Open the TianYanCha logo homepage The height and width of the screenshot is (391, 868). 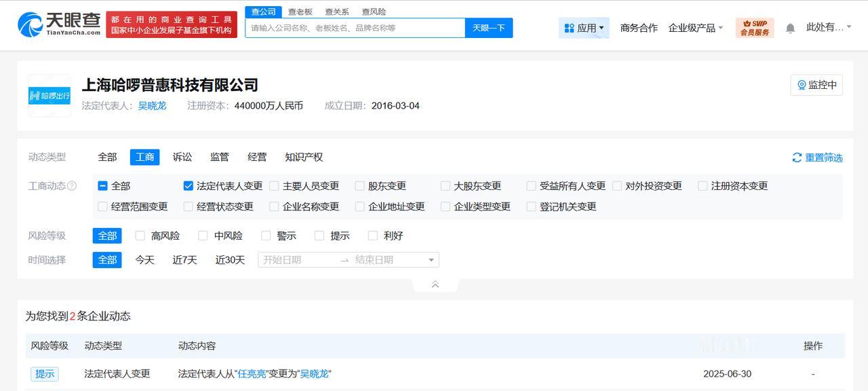(x=59, y=24)
